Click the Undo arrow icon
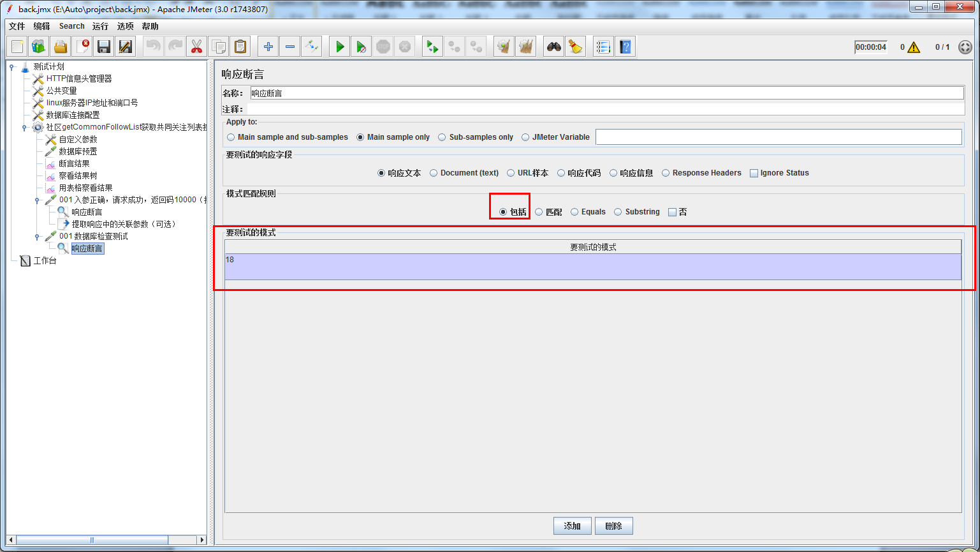Screen dimensions: 980x552 point(154,47)
